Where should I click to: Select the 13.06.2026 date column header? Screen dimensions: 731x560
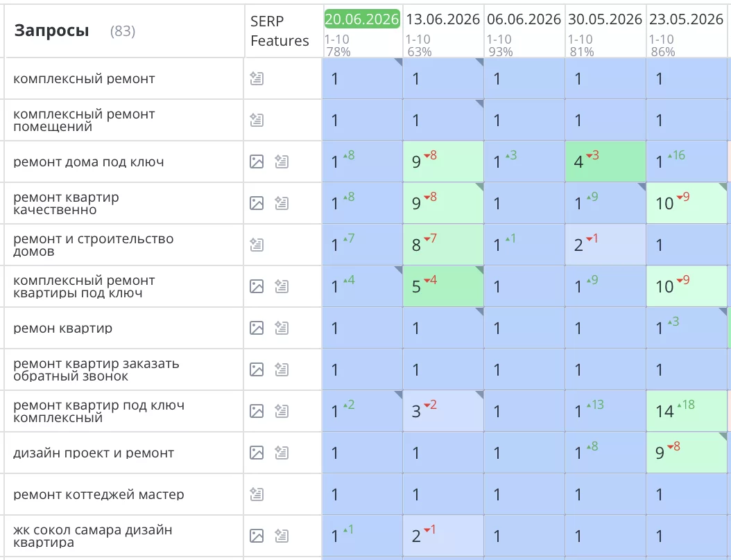[x=443, y=19]
